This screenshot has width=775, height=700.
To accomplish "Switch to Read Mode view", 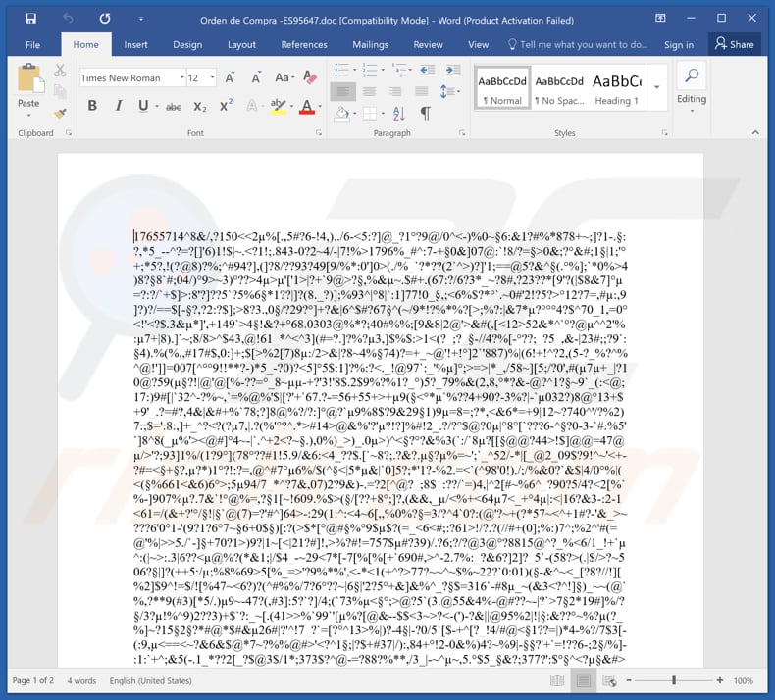I will [557, 680].
